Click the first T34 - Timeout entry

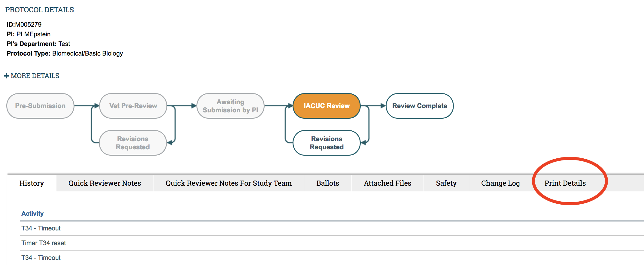(x=41, y=228)
